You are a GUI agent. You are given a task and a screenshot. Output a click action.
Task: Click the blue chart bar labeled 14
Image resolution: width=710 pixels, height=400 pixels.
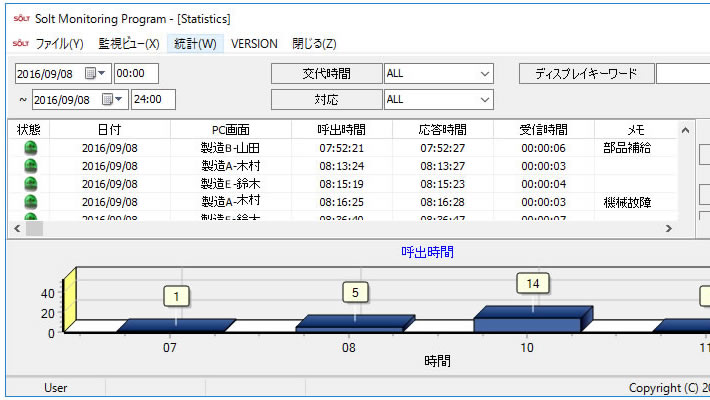(528, 319)
